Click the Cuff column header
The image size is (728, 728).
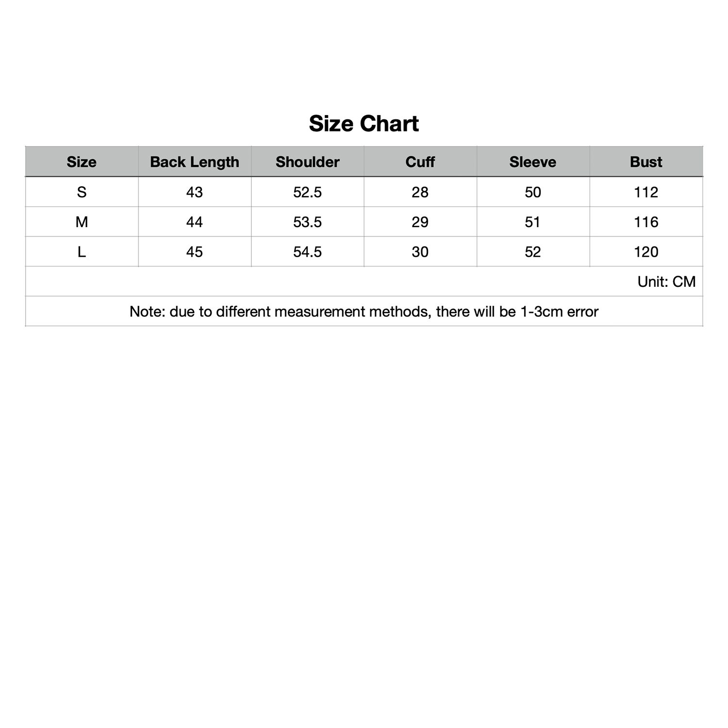(420, 162)
